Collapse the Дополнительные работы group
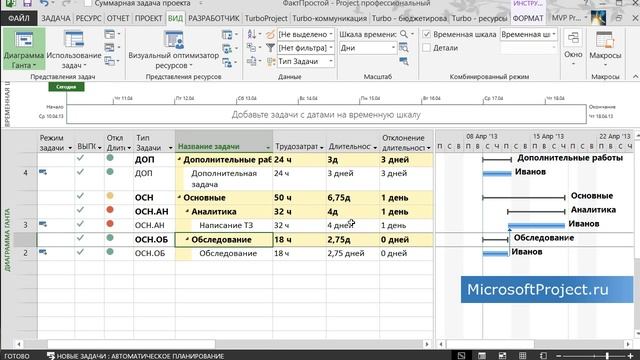This screenshot has width=640, height=360. point(179,160)
